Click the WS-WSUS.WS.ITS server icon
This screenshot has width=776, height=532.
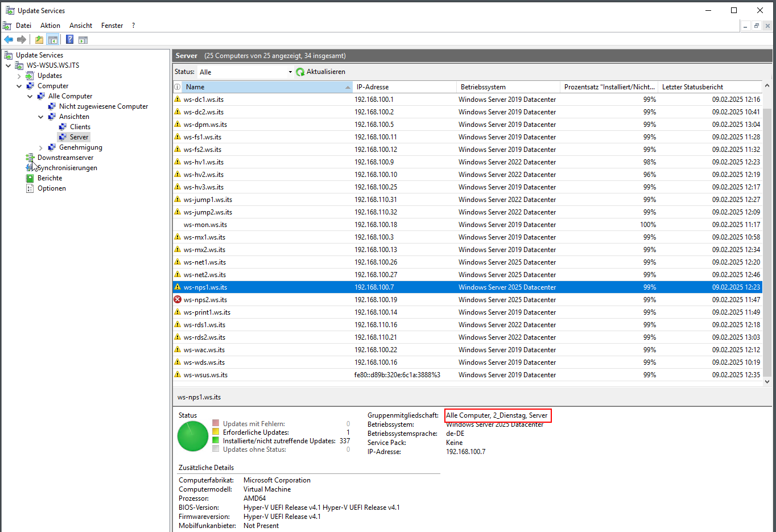click(19, 65)
